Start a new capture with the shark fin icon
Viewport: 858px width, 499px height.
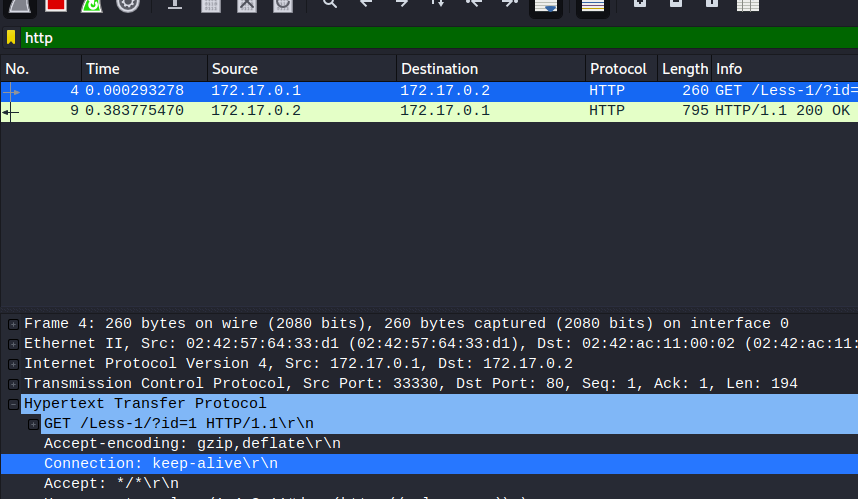(x=20, y=5)
